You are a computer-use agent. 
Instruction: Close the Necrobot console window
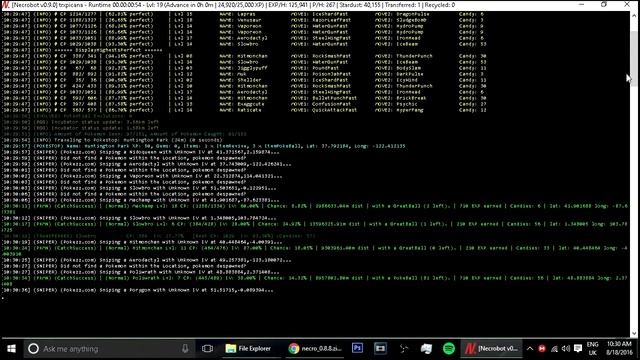pos(627,4)
